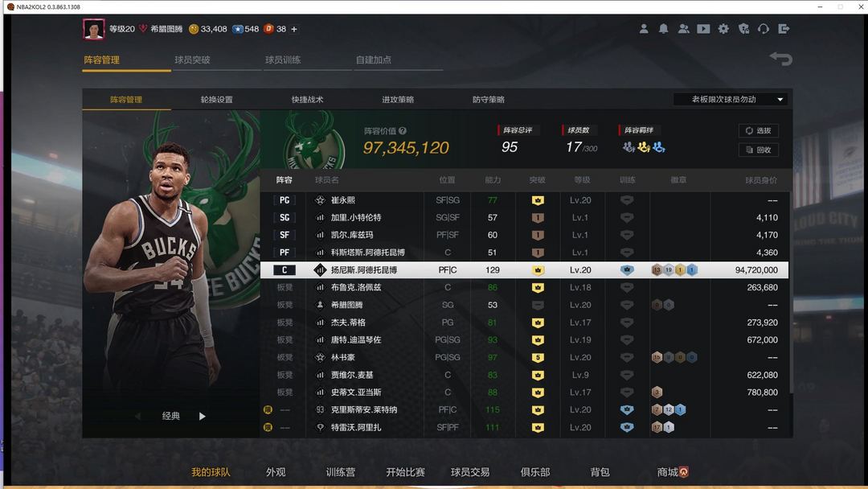The image size is (868, 489).
Task: Switch to the 球员训练 tab
Action: point(283,60)
